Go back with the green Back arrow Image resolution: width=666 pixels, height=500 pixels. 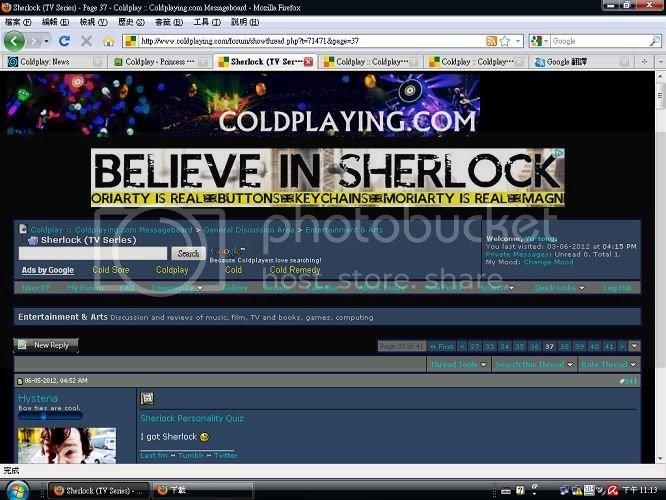[14, 41]
